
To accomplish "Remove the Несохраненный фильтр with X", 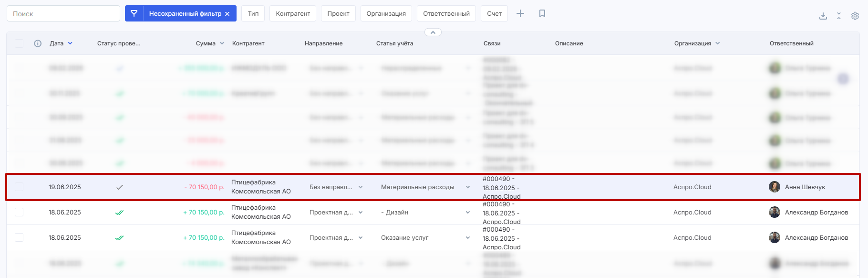I will [x=227, y=14].
